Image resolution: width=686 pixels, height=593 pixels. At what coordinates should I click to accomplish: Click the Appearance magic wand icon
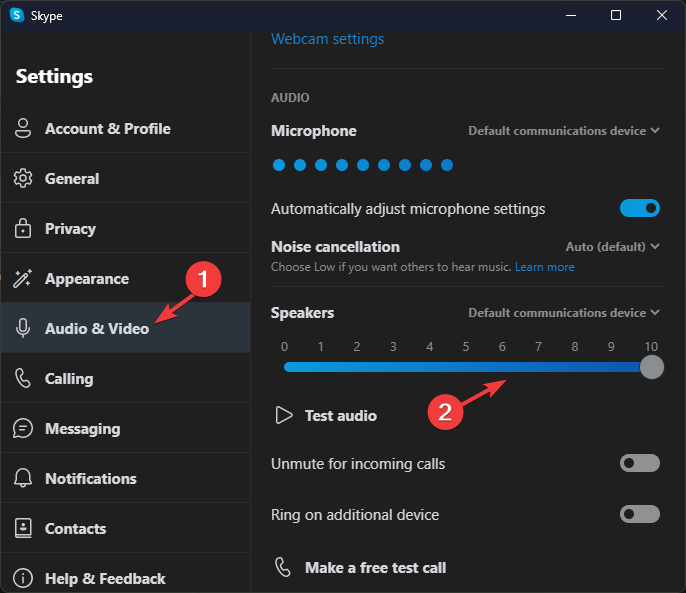(x=22, y=278)
